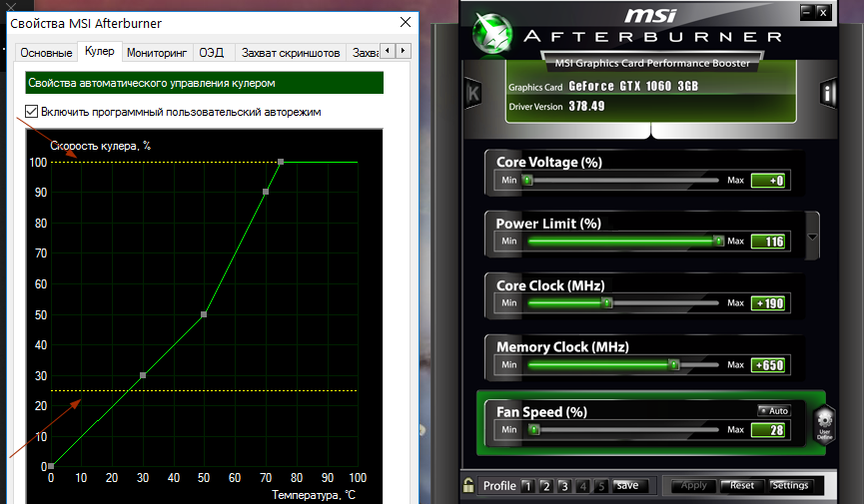Select profile slot 2
This screenshot has height=504, width=864.
click(545, 486)
